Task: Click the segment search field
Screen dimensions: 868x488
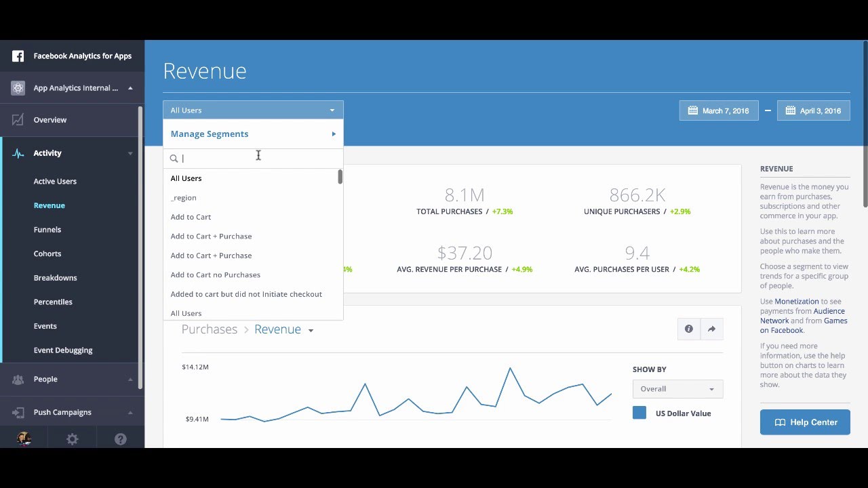Action: [x=253, y=158]
